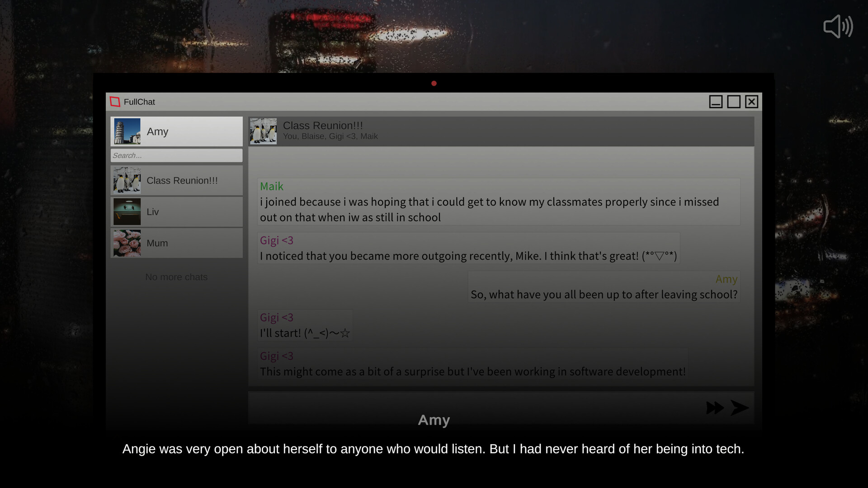Viewport: 868px width, 488px height.
Task: Click the No more chats label
Action: tap(176, 277)
